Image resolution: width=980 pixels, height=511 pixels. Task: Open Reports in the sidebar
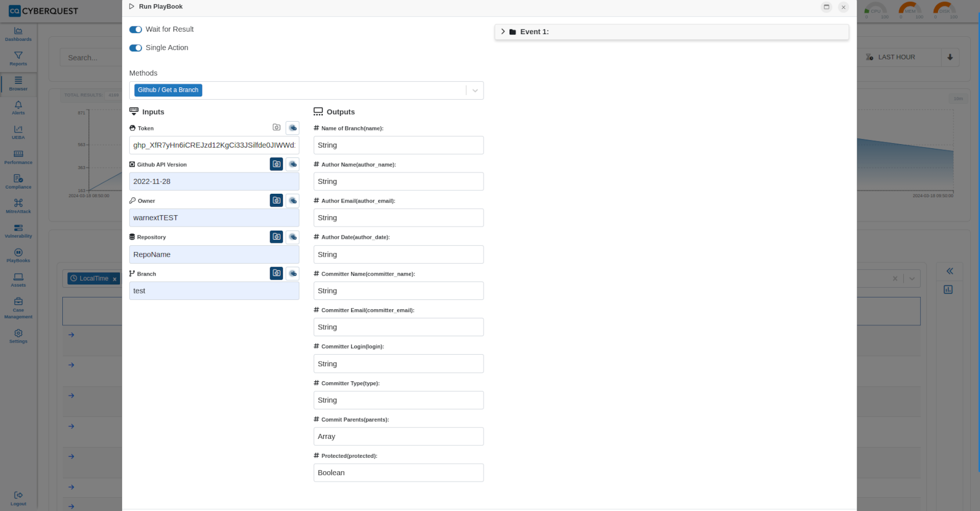[x=18, y=59]
